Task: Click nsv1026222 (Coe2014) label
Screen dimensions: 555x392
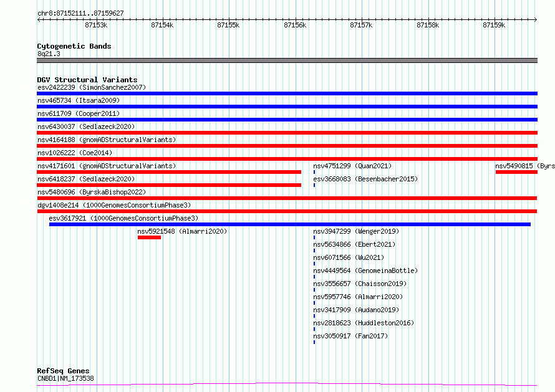Action: point(75,153)
